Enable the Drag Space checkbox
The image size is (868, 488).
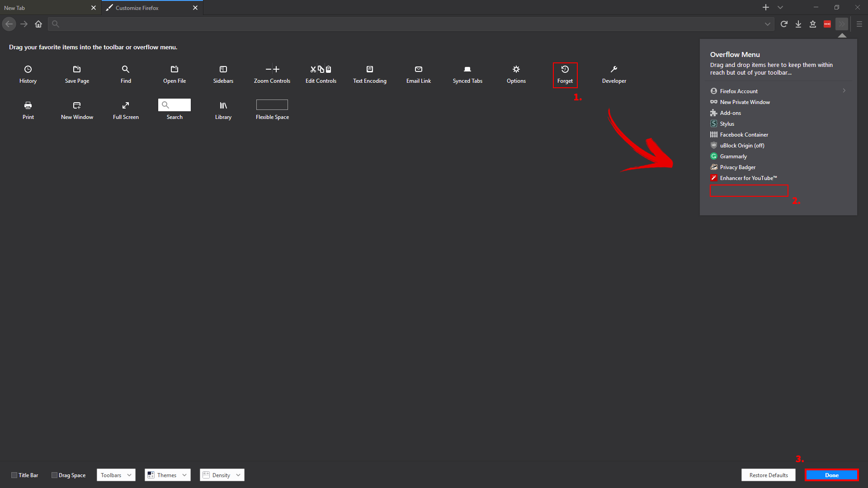tap(54, 475)
